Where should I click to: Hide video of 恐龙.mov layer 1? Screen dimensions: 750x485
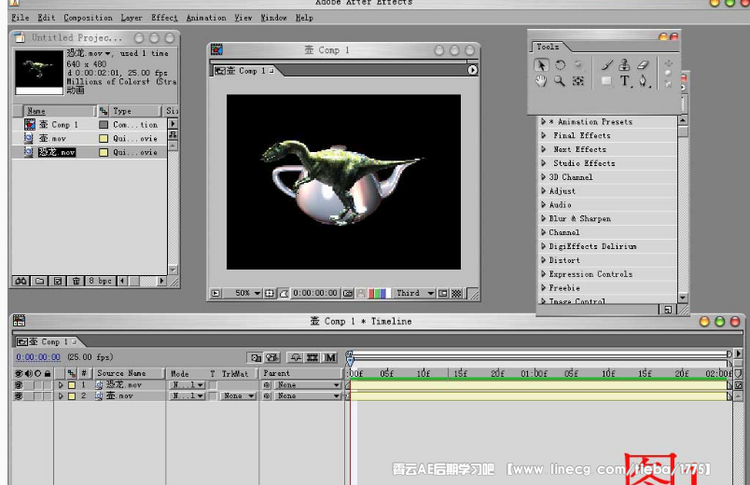point(19,385)
